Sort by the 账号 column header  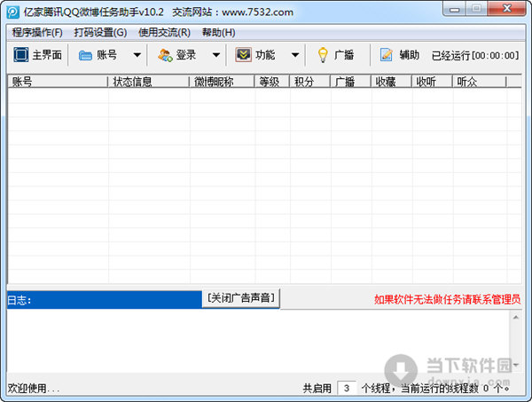point(58,82)
